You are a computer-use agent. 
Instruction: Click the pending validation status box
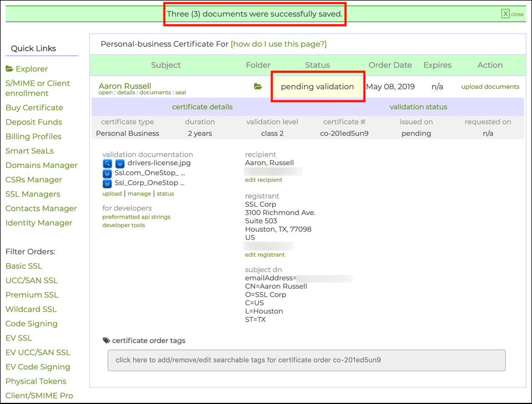[x=317, y=86]
